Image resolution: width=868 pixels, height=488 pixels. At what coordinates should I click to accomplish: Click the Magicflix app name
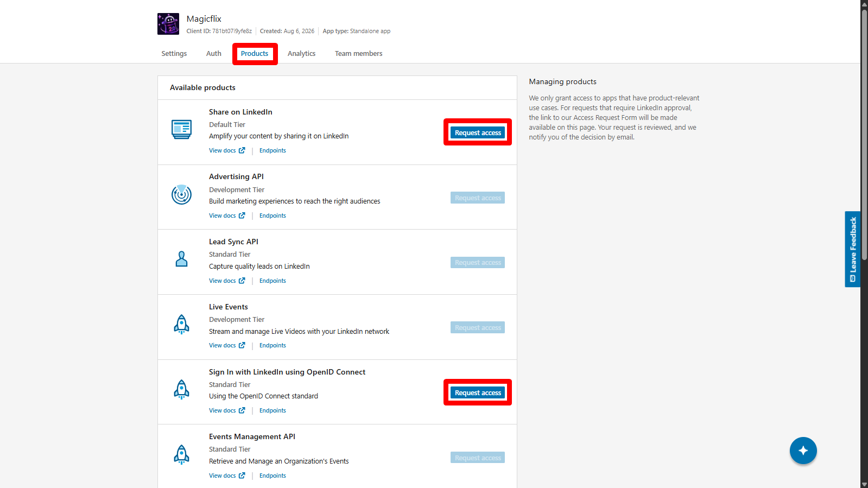(204, 19)
